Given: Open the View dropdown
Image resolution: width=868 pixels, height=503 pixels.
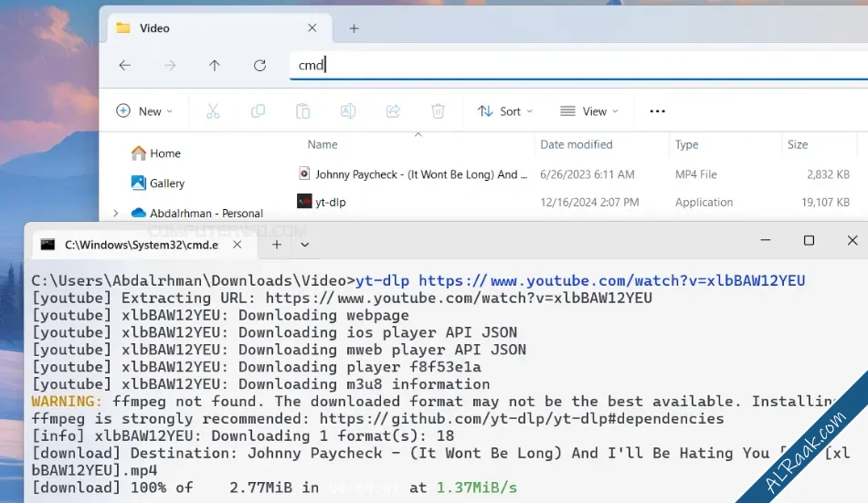Looking at the screenshot, I should point(589,111).
